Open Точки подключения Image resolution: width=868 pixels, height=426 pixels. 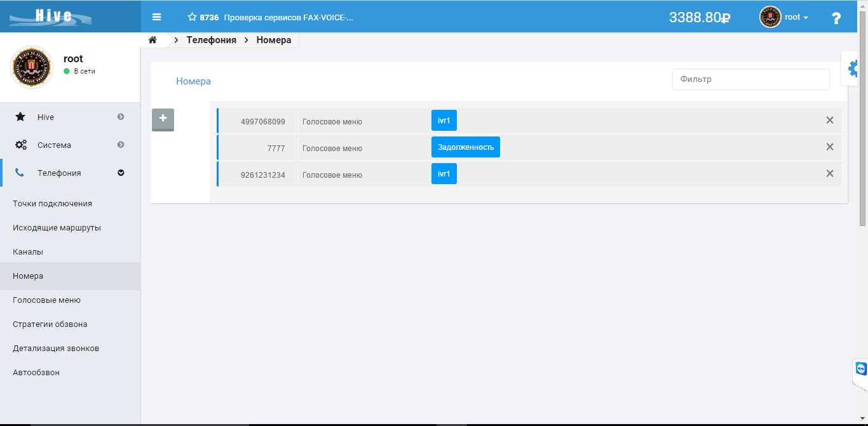click(x=52, y=204)
